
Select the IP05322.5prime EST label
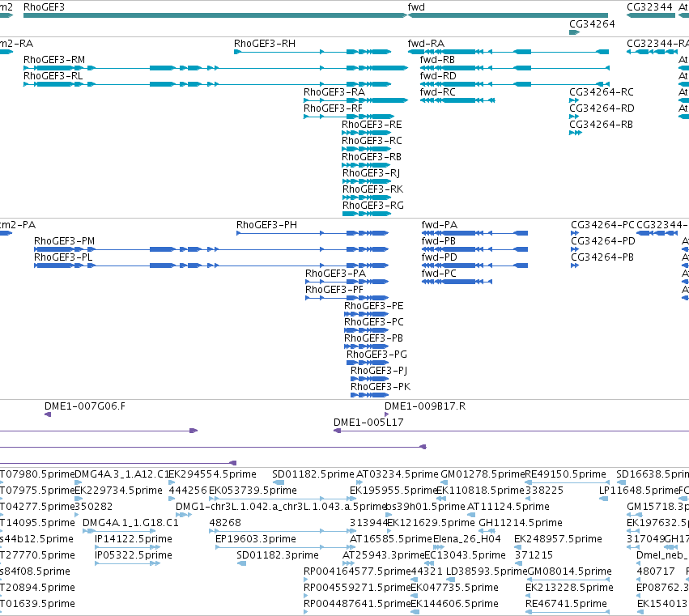pyautogui.click(x=134, y=556)
